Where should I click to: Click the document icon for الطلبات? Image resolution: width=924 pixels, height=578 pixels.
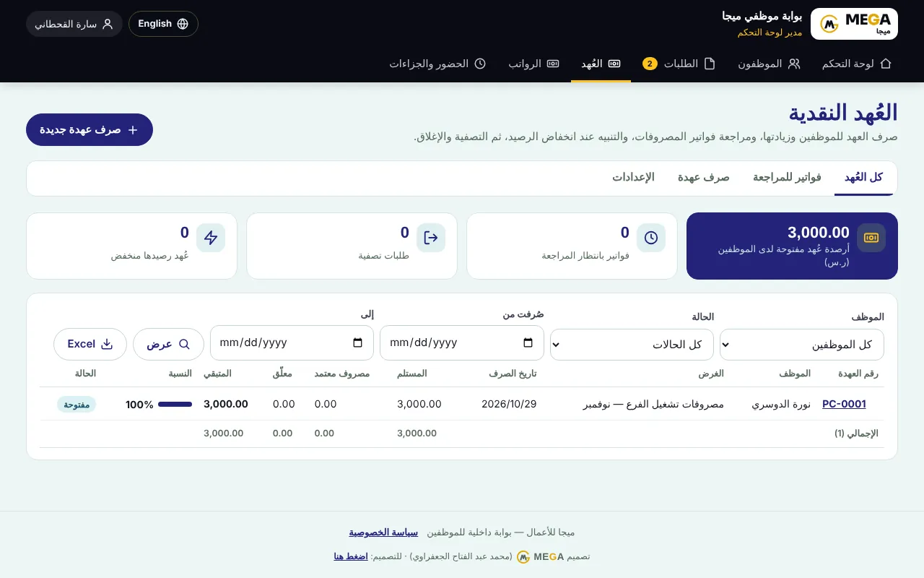pyautogui.click(x=710, y=64)
